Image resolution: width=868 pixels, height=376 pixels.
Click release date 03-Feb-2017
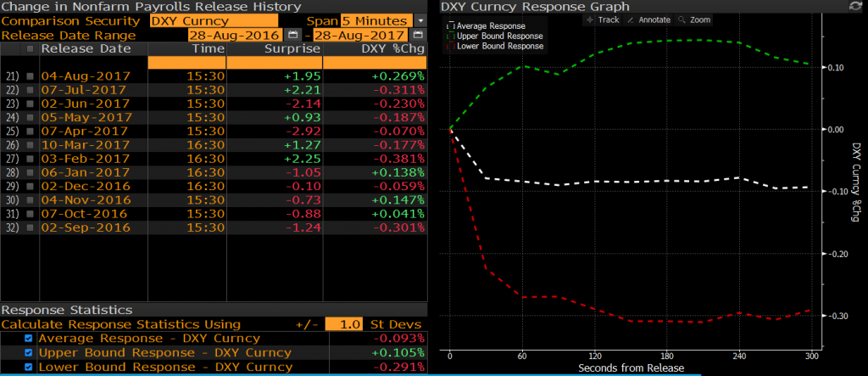click(x=86, y=159)
